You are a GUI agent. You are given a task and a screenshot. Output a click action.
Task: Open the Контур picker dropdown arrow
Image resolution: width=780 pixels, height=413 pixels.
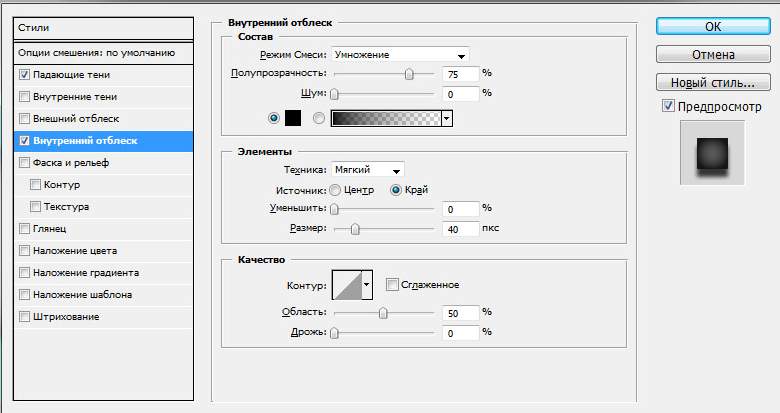367,285
